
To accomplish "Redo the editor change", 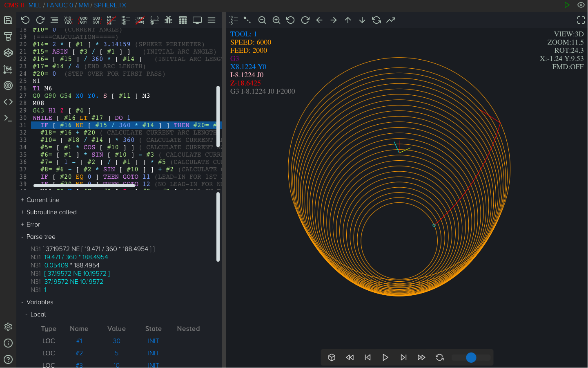I will point(40,20).
